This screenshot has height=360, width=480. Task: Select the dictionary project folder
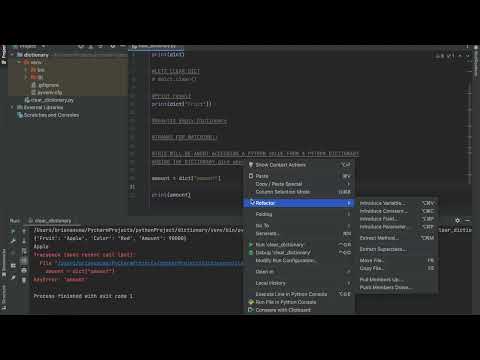33,55
